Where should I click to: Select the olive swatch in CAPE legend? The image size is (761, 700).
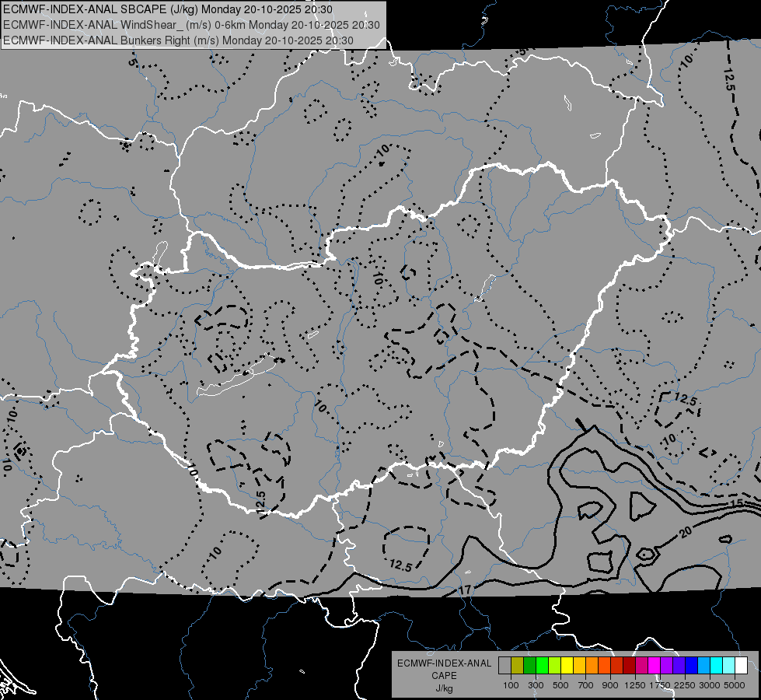click(518, 665)
